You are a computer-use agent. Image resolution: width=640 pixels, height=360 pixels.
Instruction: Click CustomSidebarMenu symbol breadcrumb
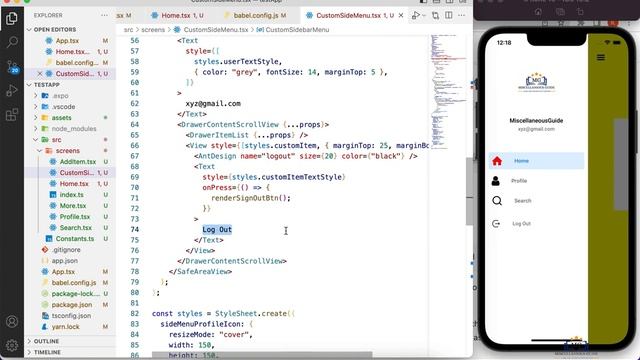coord(297,30)
